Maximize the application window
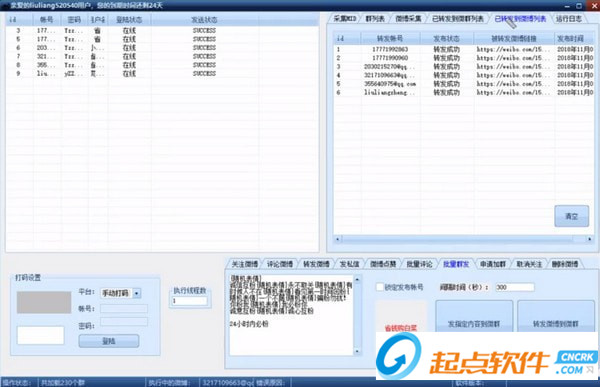This screenshot has width=600, height=387. tap(579, 5)
